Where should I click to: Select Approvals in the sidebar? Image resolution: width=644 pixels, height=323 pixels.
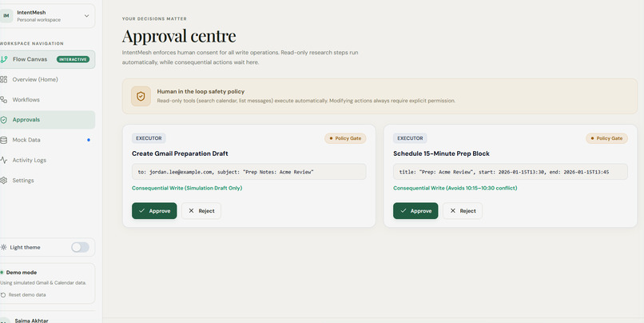pos(47,120)
